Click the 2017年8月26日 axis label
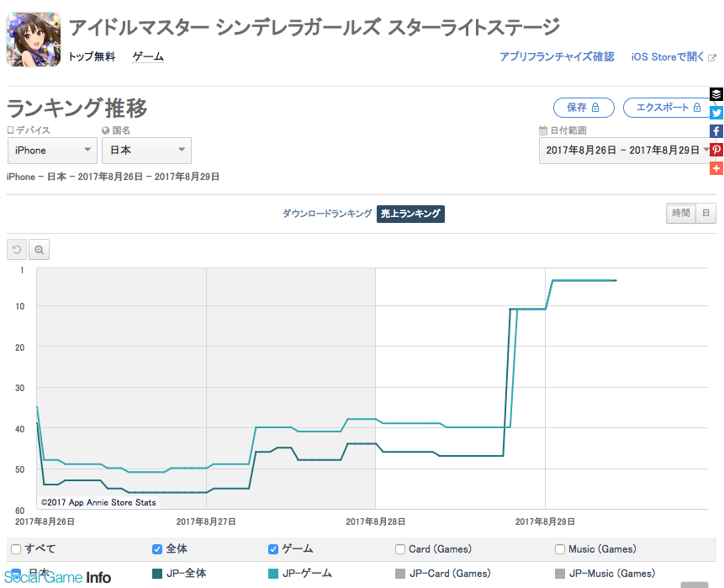 [45, 522]
